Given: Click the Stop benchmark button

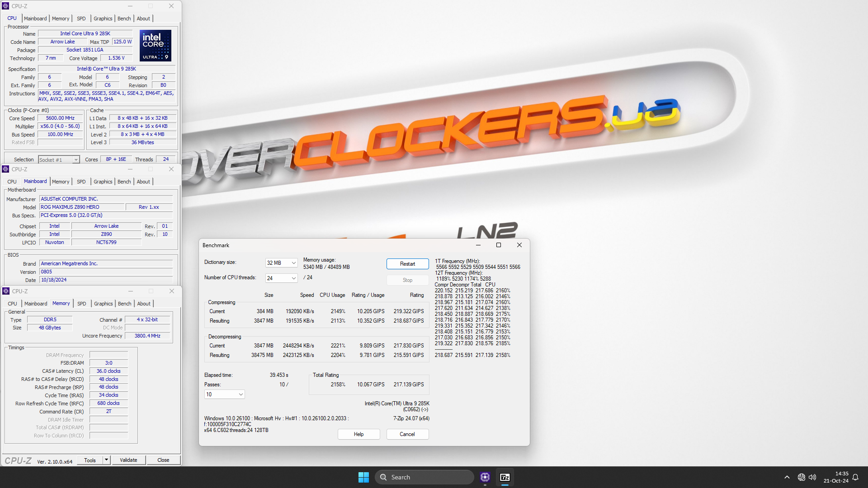Looking at the screenshot, I should point(407,280).
